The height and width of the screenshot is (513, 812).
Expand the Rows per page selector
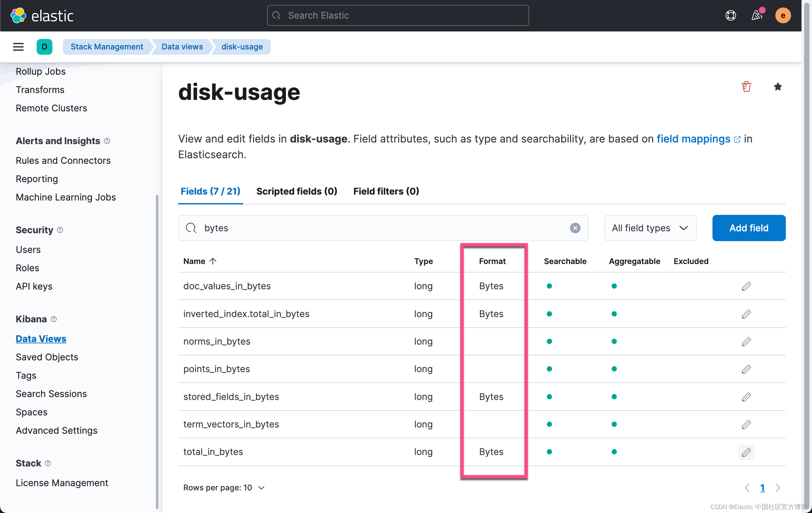[224, 488]
